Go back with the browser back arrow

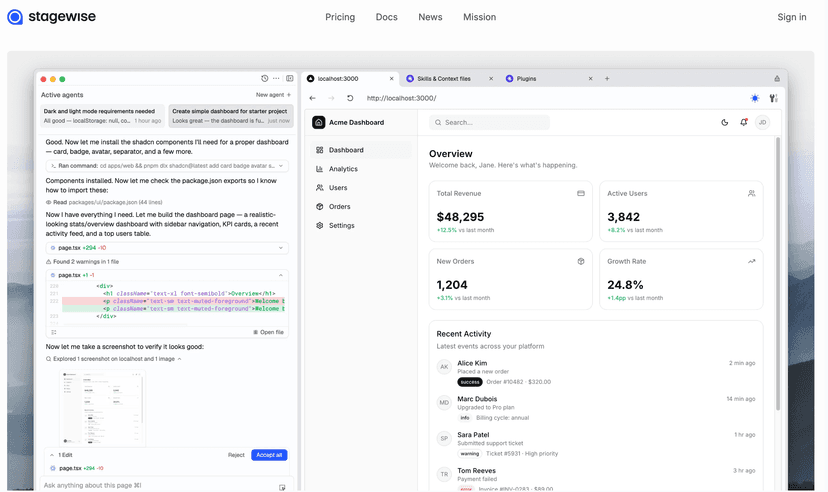click(x=312, y=98)
